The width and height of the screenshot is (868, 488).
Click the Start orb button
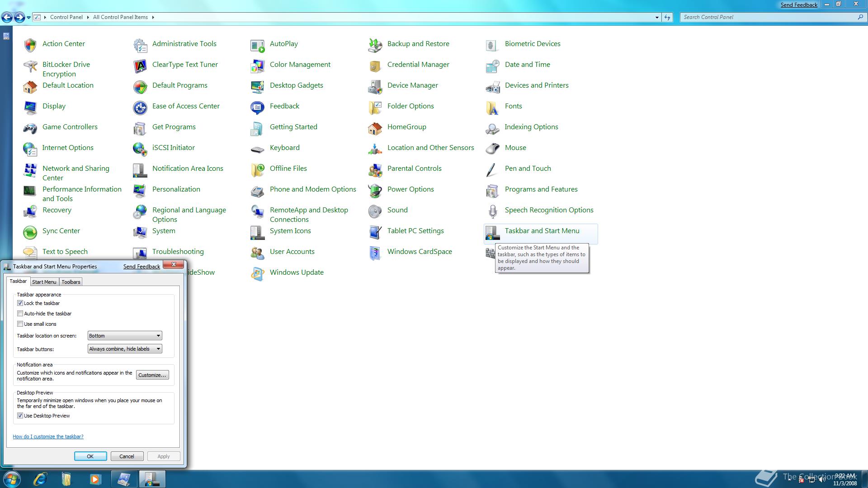(x=12, y=479)
